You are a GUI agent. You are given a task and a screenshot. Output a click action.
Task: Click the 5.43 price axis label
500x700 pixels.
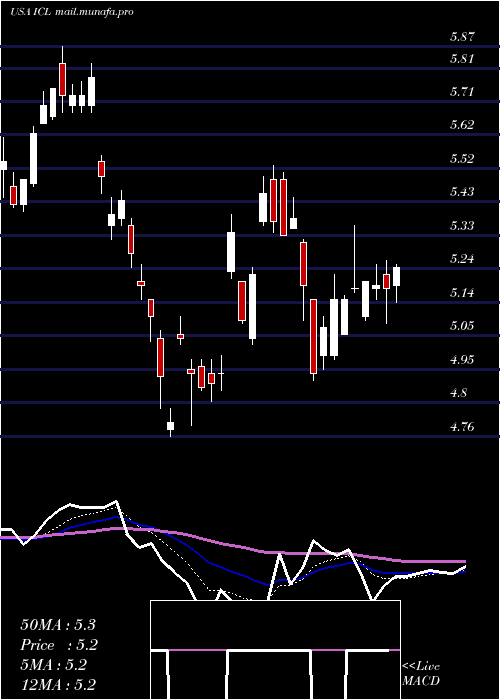click(462, 192)
